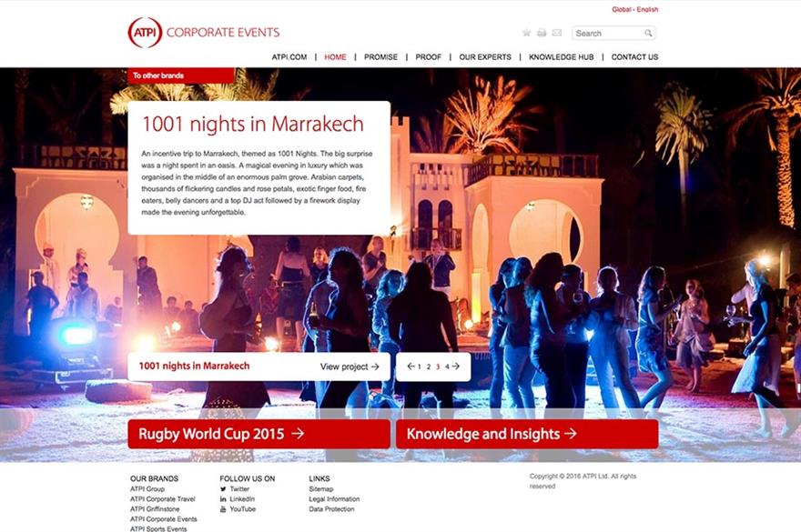801x532 pixels.
Task: Open the ATPI.COM menu item
Action: 289,57
